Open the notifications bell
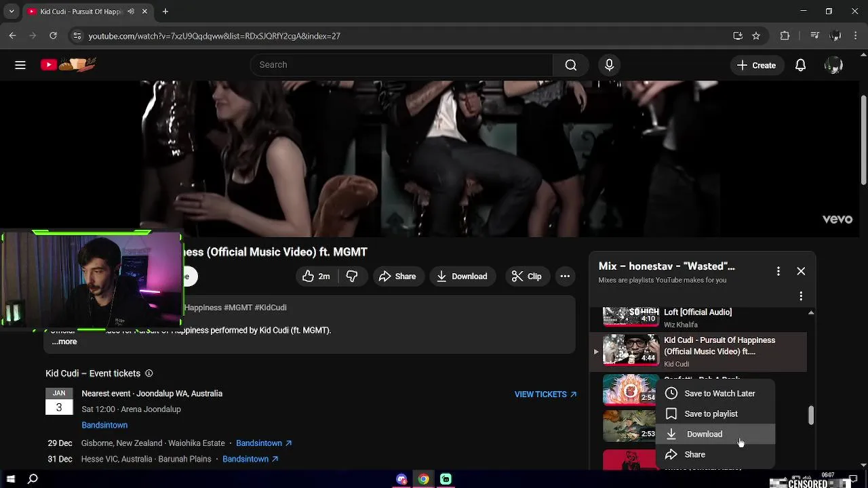 pos(800,65)
